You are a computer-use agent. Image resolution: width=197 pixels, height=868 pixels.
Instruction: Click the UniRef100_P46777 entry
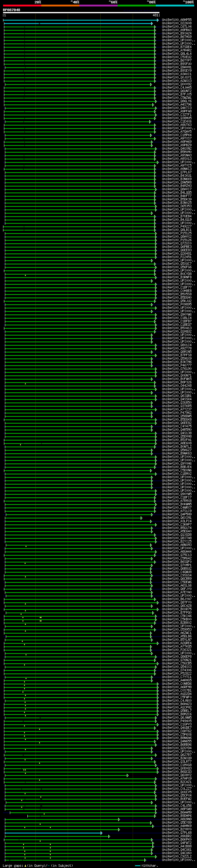177,365
